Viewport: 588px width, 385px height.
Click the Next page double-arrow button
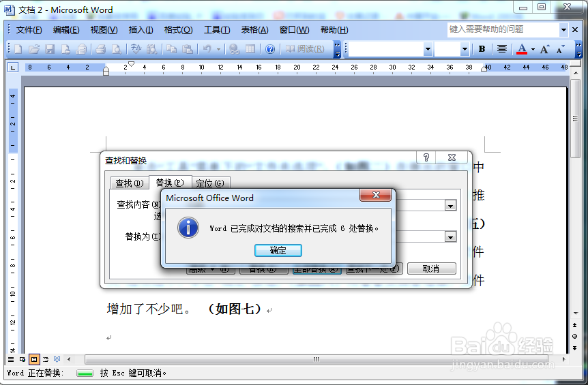(x=574, y=348)
